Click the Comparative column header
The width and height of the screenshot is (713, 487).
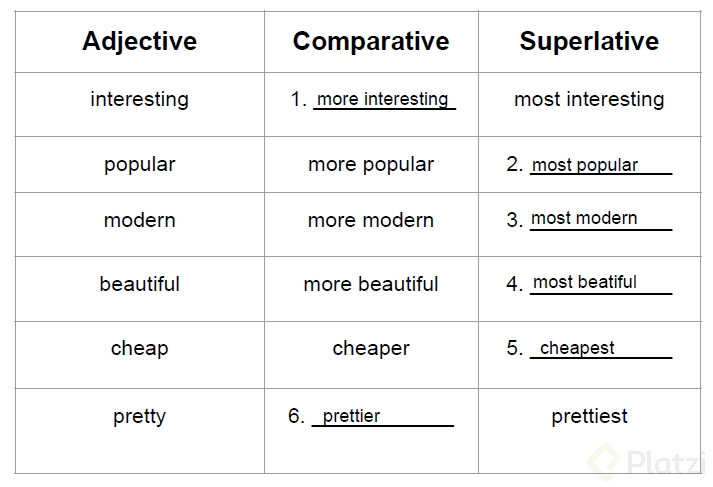[371, 41]
